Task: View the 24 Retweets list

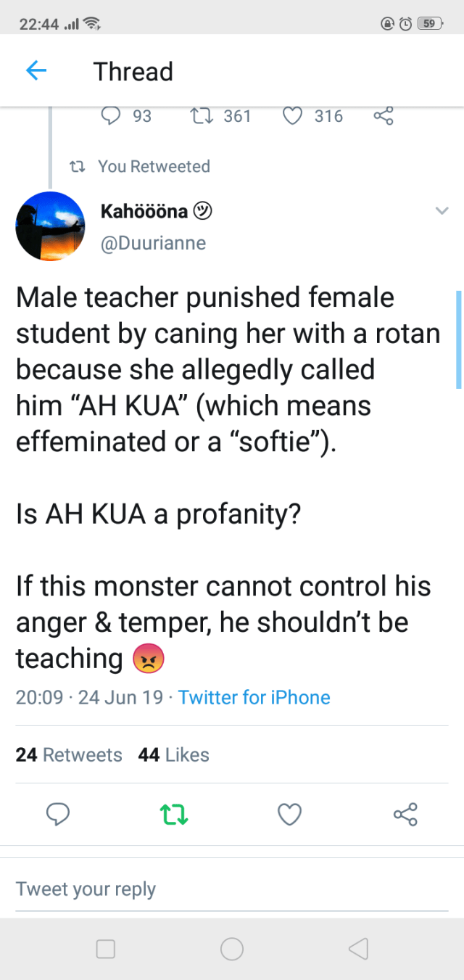Action: point(69,755)
